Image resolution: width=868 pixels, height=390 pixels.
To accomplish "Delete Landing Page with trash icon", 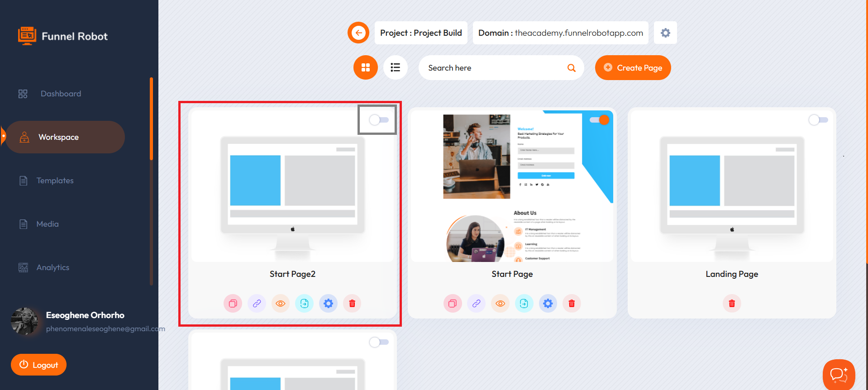I will click(732, 303).
